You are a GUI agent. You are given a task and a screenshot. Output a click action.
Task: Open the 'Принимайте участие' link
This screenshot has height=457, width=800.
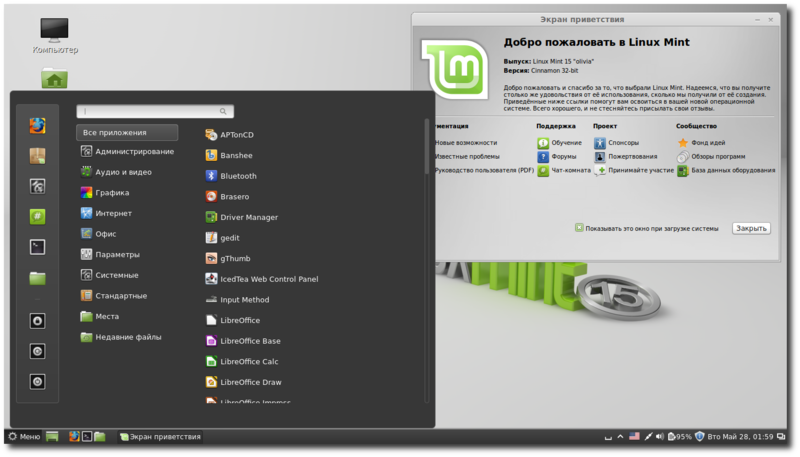[x=634, y=170]
